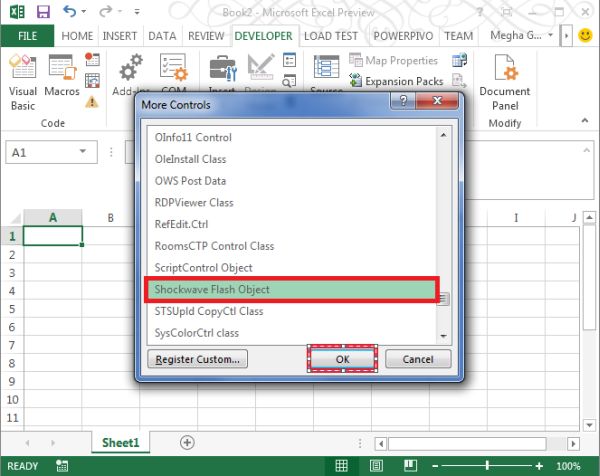The image size is (600, 476).
Task: Add a new sheet with plus button
Action: [187, 443]
